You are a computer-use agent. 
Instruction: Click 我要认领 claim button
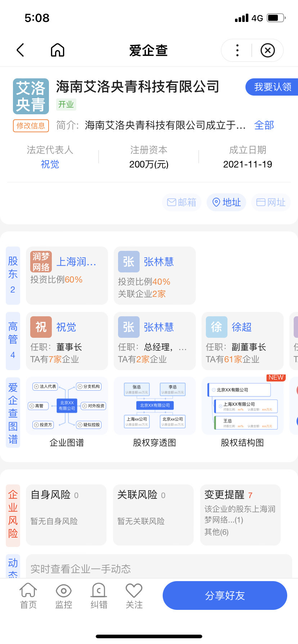point(272,87)
